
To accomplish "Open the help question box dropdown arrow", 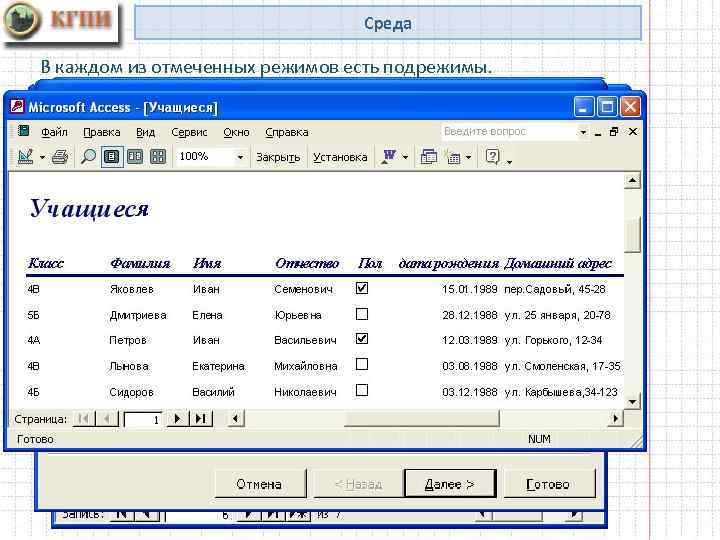I will (x=583, y=132).
